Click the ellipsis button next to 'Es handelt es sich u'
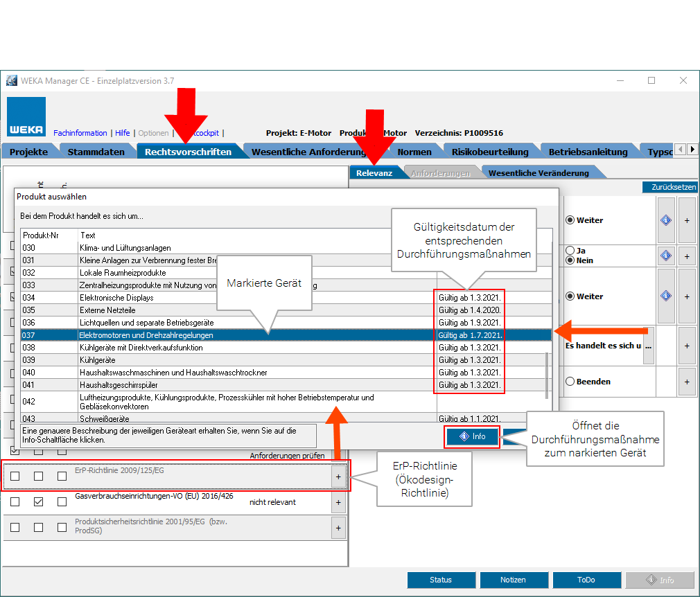This screenshot has width=700, height=597. pyautogui.click(x=649, y=345)
